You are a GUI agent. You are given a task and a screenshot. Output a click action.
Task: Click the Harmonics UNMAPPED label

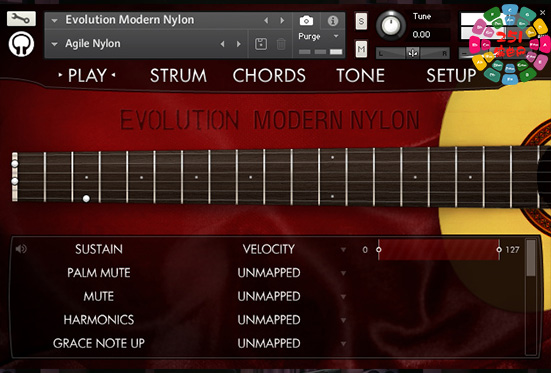pos(269,320)
